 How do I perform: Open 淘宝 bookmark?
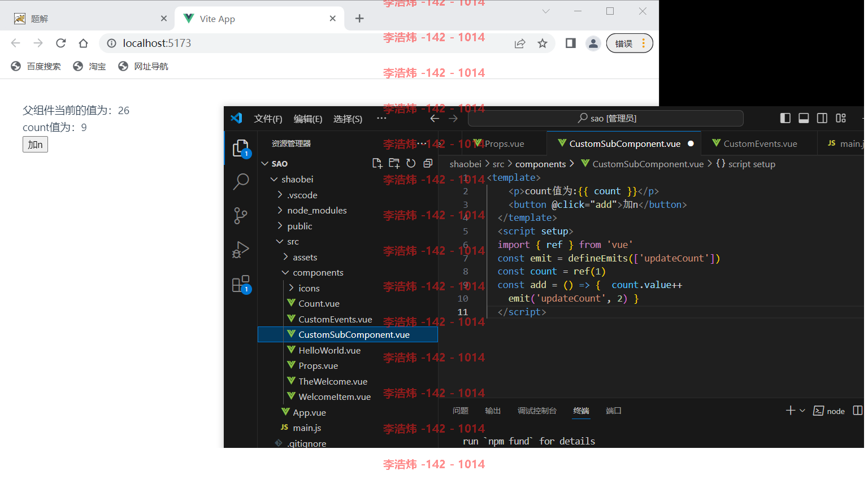tap(90, 66)
